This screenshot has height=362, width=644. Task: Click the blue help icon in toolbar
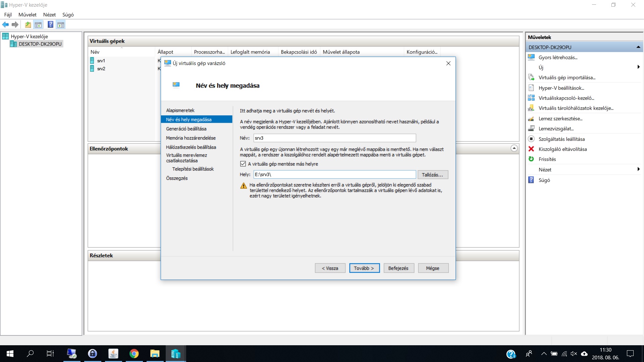[x=50, y=24]
